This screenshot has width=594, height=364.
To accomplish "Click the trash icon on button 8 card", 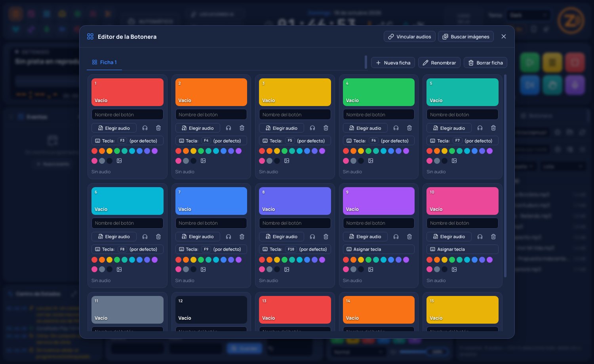I will [x=326, y=237].
